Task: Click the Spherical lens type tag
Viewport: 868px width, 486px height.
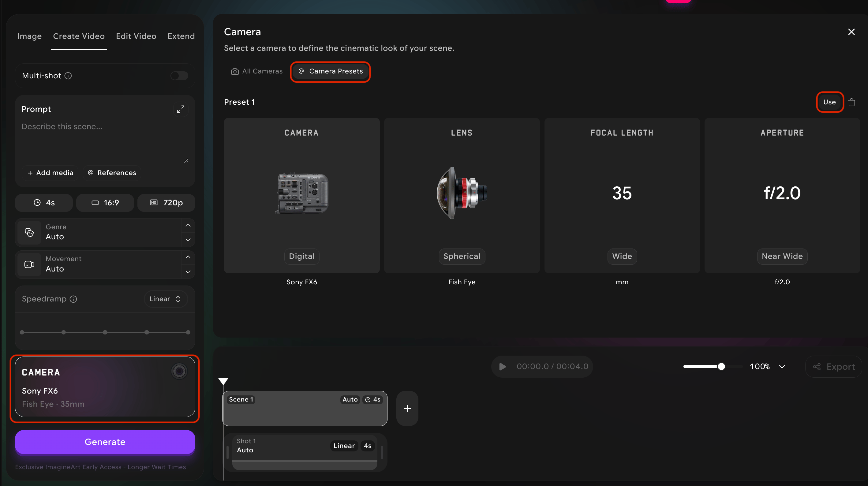Action: point(462,256)
